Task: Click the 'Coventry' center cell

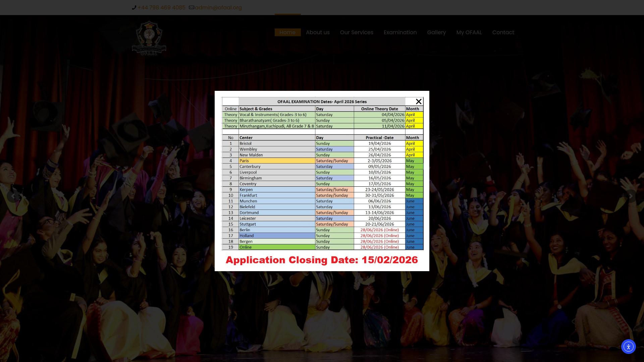Action: pyautogui.click(x=277, y=184)
